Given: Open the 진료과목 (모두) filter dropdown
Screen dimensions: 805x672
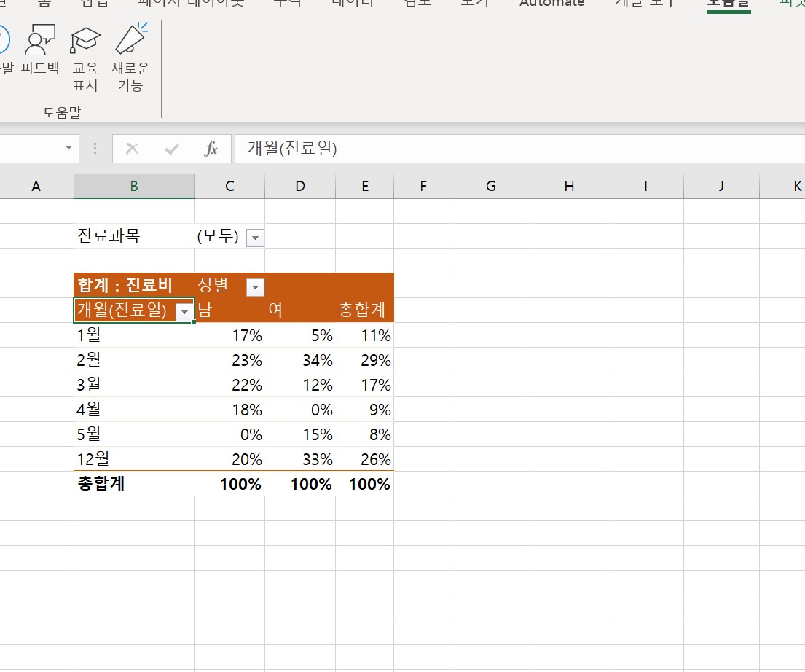Looking at the screenshot, I should click(255, 238).
